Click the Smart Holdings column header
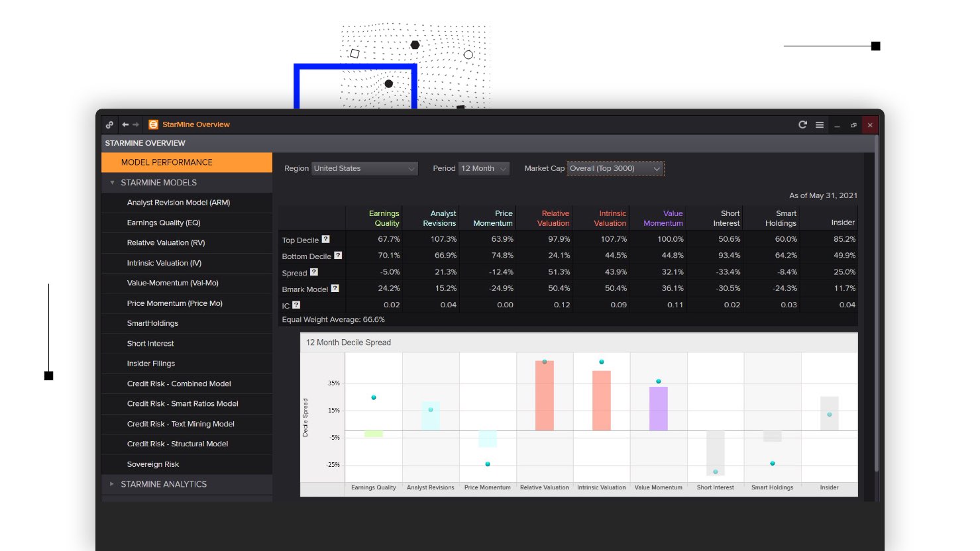This screenshot has width=980, height=551. pyautogui.click(x=781, y=218)
